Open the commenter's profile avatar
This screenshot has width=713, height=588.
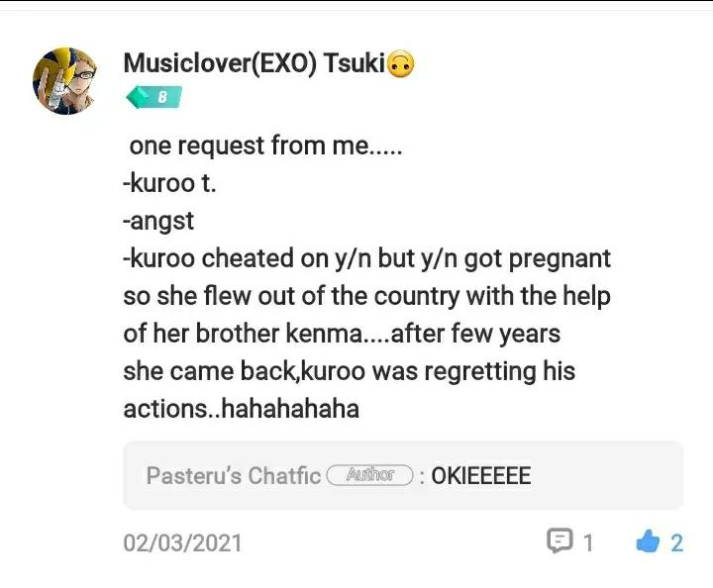coord(65,80)
